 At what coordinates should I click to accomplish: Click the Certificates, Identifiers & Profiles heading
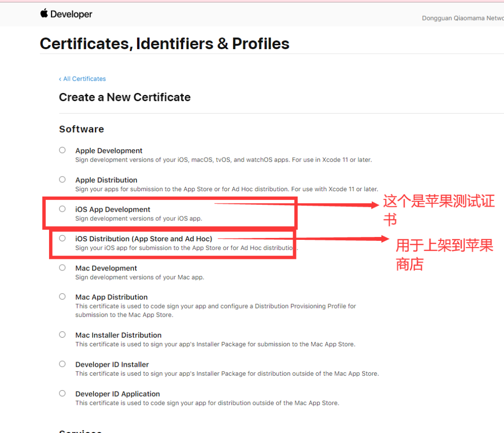(x=165, y=44)
